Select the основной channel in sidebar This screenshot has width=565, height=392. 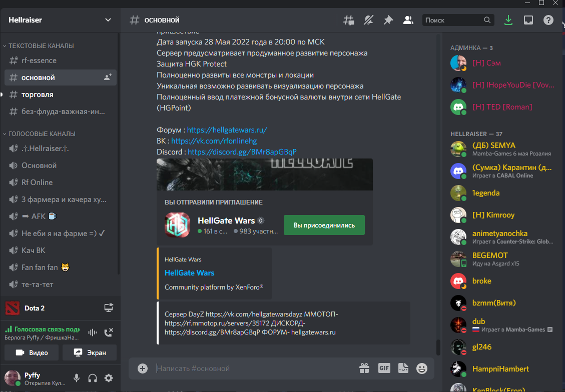[x=60, y=77]
